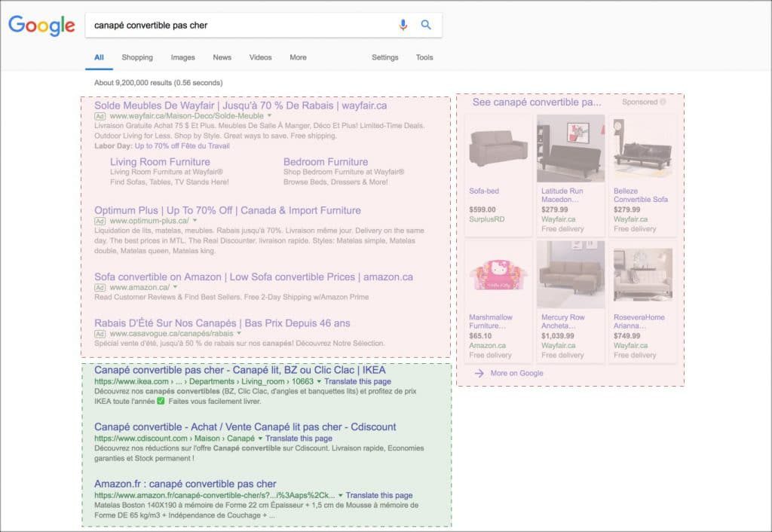Screen dimensions: 772x532
Task: Click the RoseveraHome Arianna product image
Action: [x=642, y=275]
